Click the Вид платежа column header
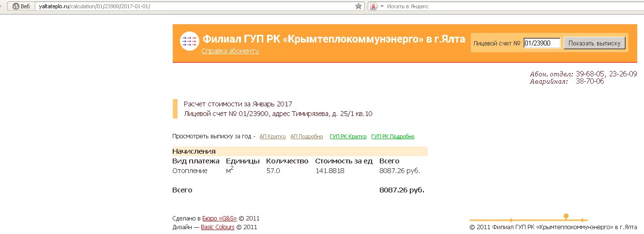Viewport: 644px width, 234px height. click(196, 161)
